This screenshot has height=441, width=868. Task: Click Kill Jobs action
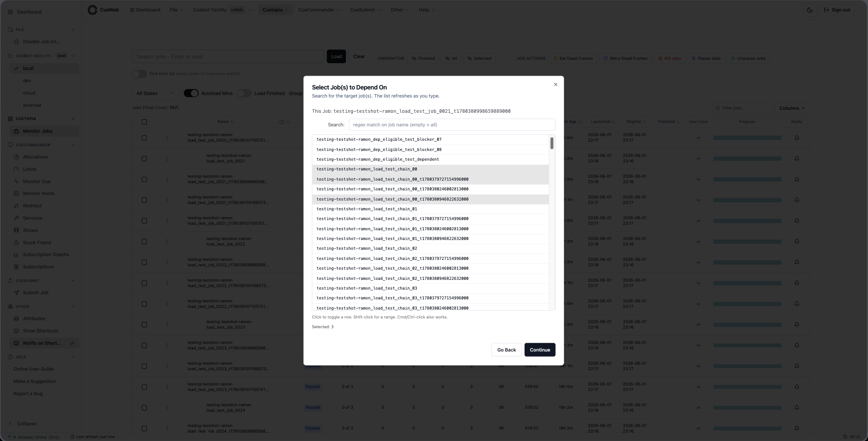[669, 59]
